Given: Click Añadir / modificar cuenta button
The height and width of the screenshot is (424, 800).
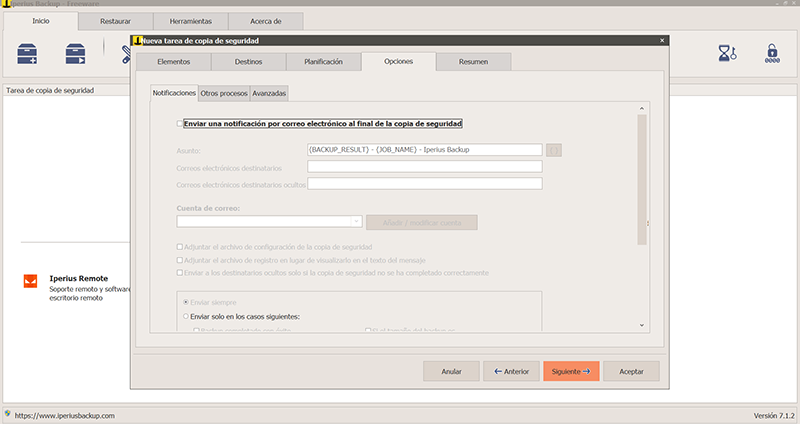Looking at the screenshot, I should (x=422, y=222).
